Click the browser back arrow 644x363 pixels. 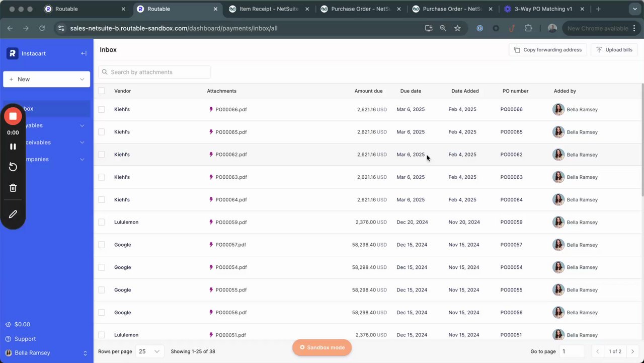pyautogui.click(x=10, y=28)
